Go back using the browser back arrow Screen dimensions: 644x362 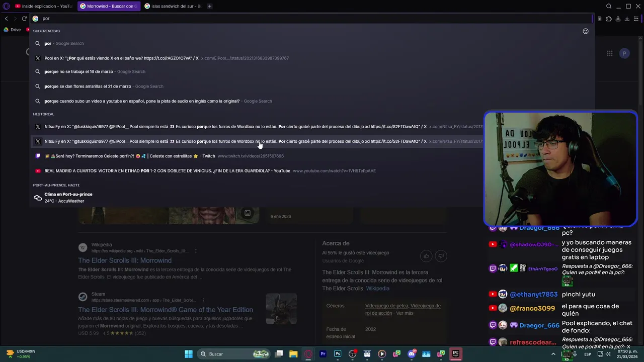(6, 19)
